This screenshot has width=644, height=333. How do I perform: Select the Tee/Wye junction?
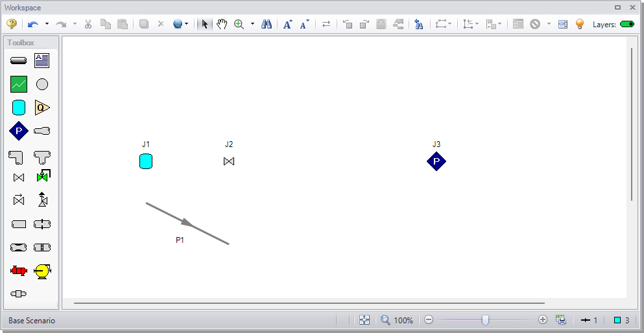tap(42, 157)
